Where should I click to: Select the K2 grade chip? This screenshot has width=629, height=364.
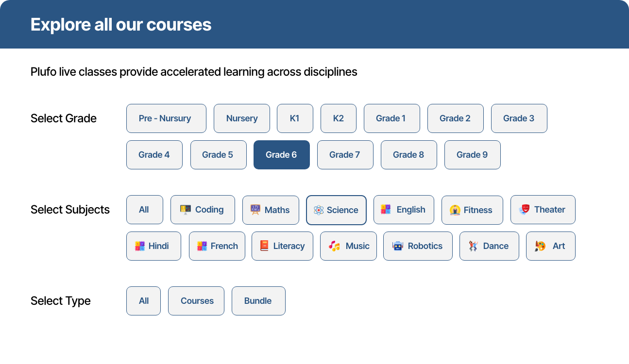point(338,118)
